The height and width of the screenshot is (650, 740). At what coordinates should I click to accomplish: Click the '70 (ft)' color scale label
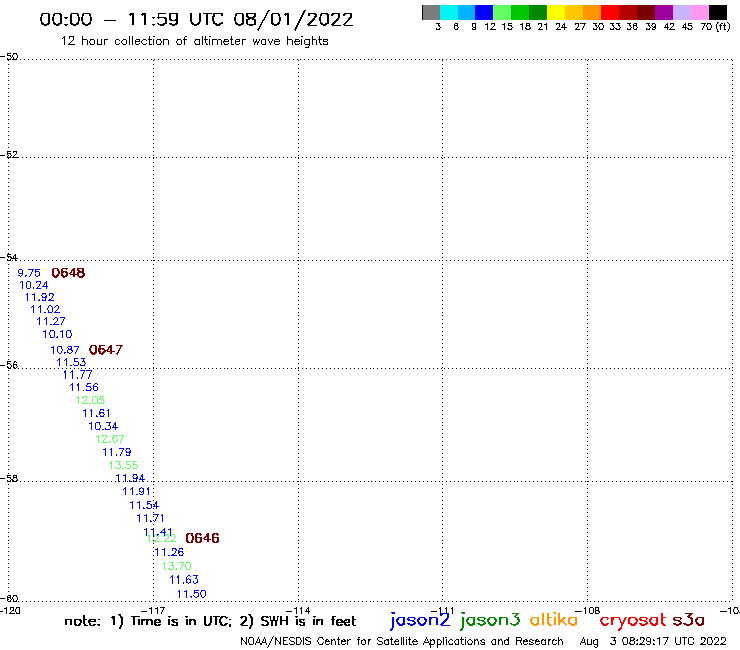click(x=715, y=27)
